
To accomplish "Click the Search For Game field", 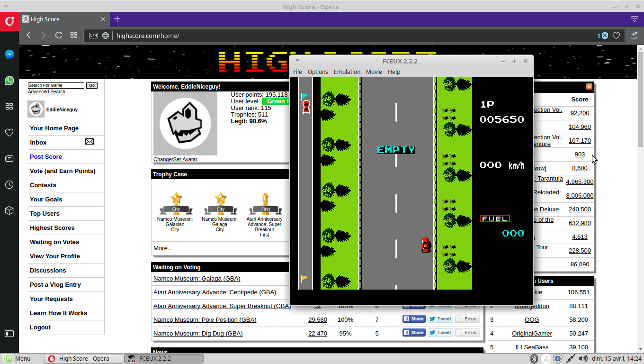I will click(56, 85).
